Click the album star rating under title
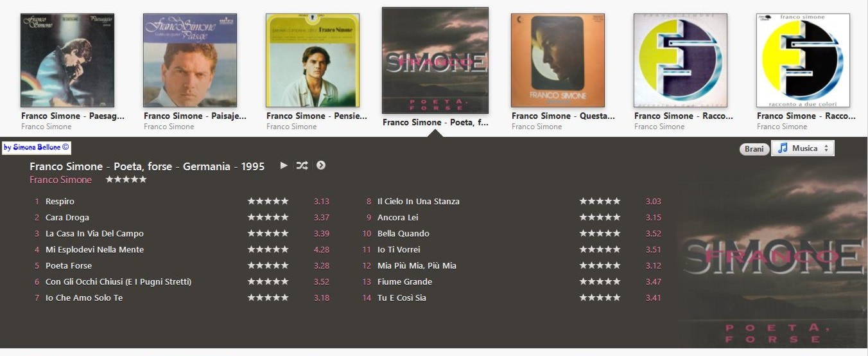 [x=126, y=179]
